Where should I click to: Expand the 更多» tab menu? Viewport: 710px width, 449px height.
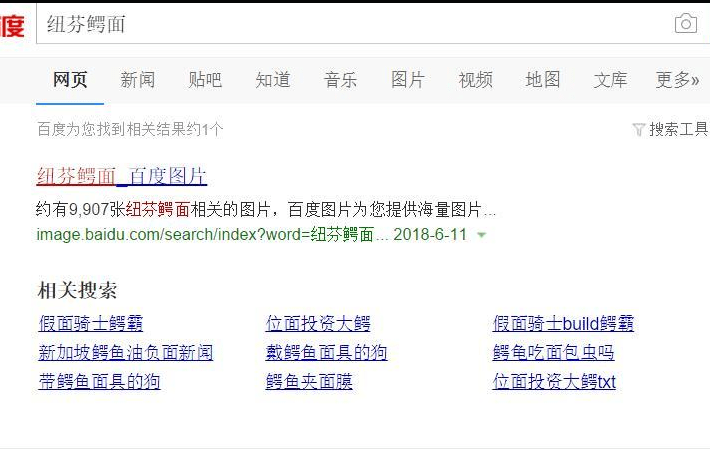[x=677, y=80]
